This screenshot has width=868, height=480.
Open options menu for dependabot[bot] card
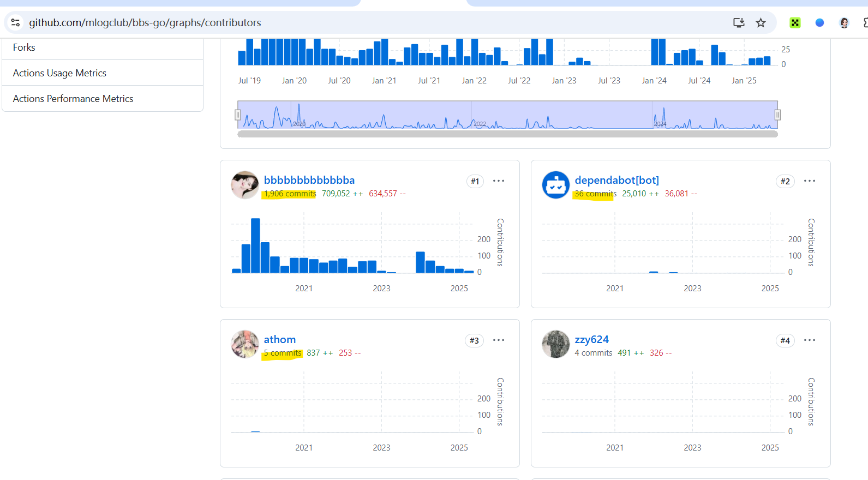pyautogui.click(x=810, y=181)
